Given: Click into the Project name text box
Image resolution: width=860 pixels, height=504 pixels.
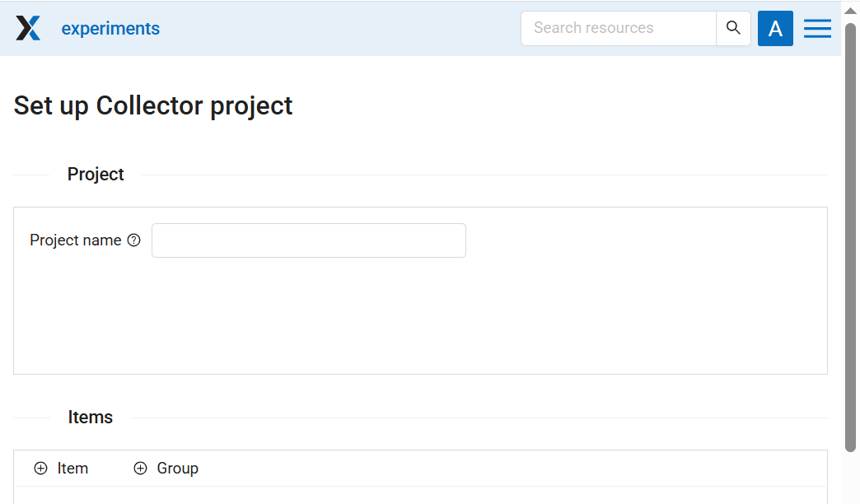Looking at the screenshot, I should (309, 240).
